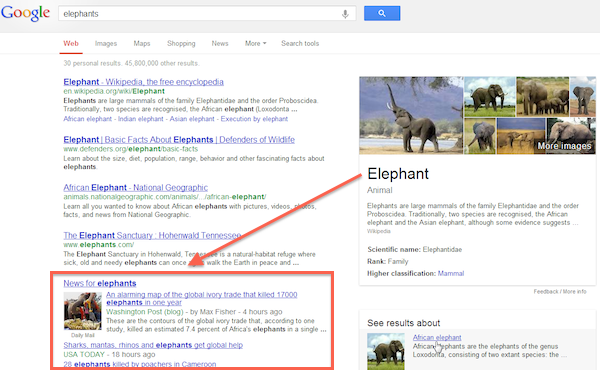
Task: Follow the African elephant Wikipedia sublink
Action: pyautogui.click(x=88, y=119)
